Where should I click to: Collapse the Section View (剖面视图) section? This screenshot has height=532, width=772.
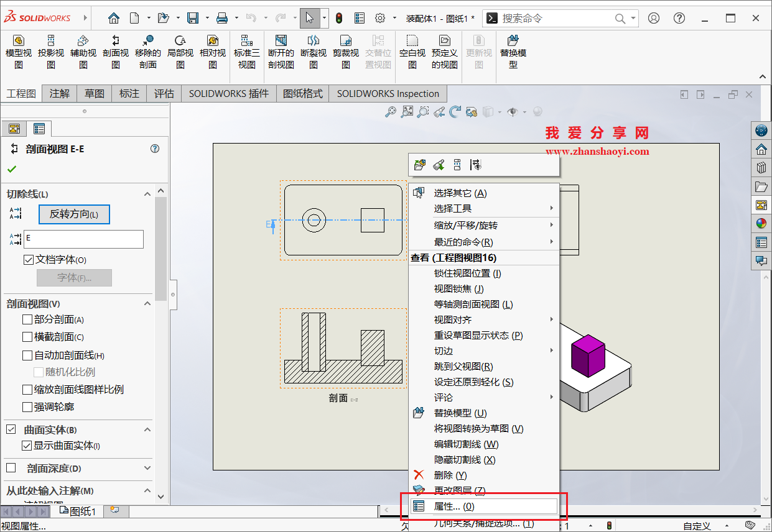pyautogui.click(x=147, y=303)
